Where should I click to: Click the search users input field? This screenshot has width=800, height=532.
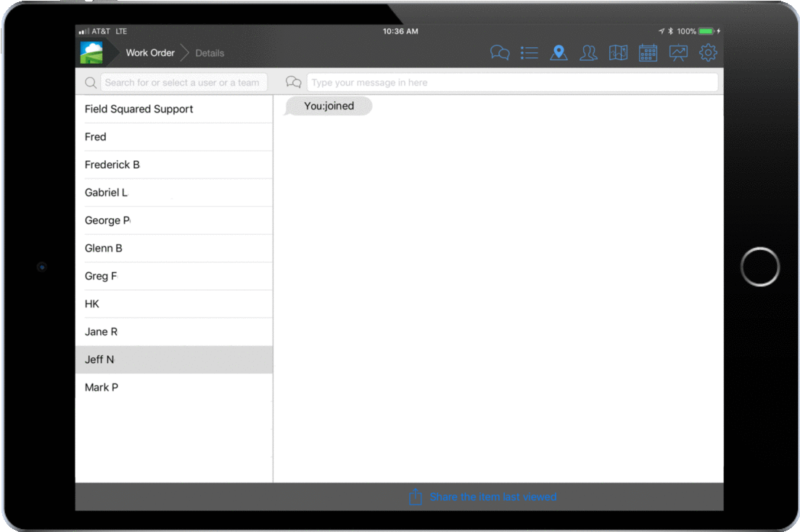pos(184,82)
